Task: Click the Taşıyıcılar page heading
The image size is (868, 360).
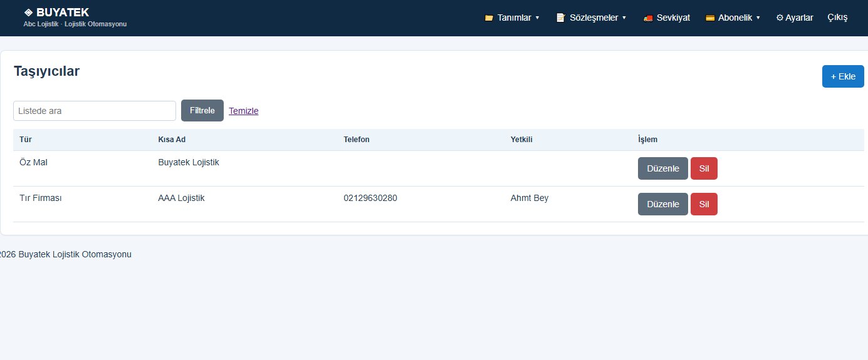Action: point(47,71)
